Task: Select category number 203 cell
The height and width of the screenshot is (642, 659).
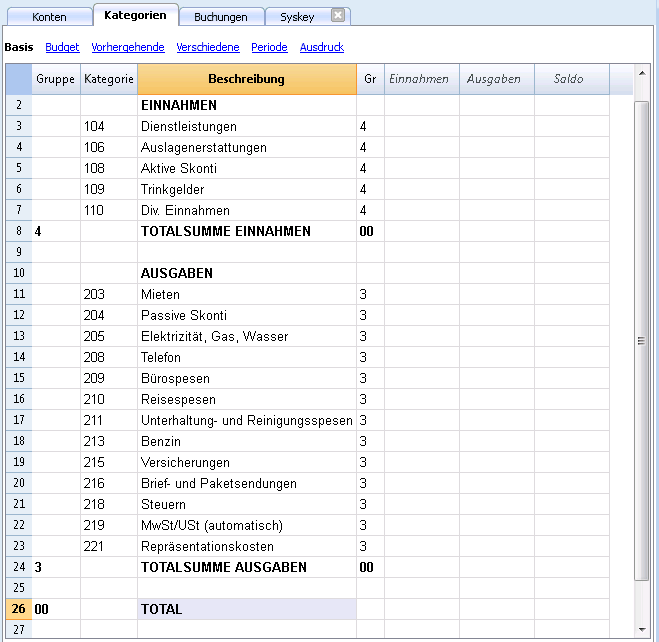Action: [x=109, y=294]
